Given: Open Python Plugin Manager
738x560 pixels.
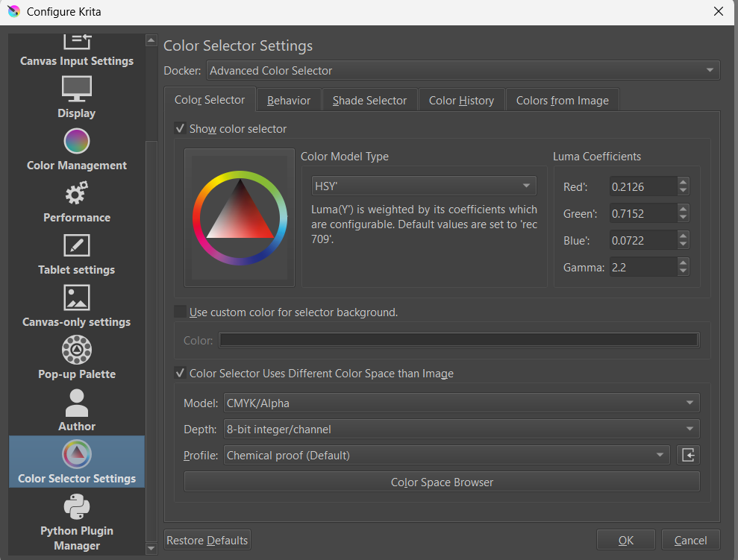Looking at the screenshot, I should pos(76,522).
